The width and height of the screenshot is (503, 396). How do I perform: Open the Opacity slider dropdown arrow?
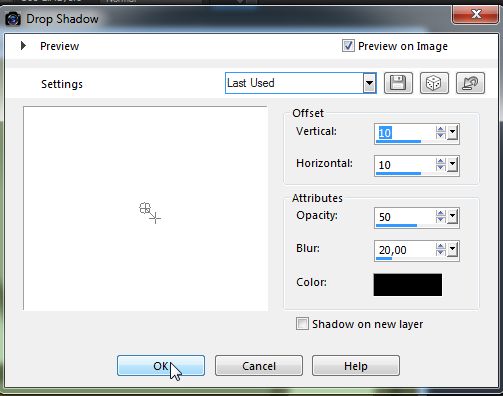point(452,217)
